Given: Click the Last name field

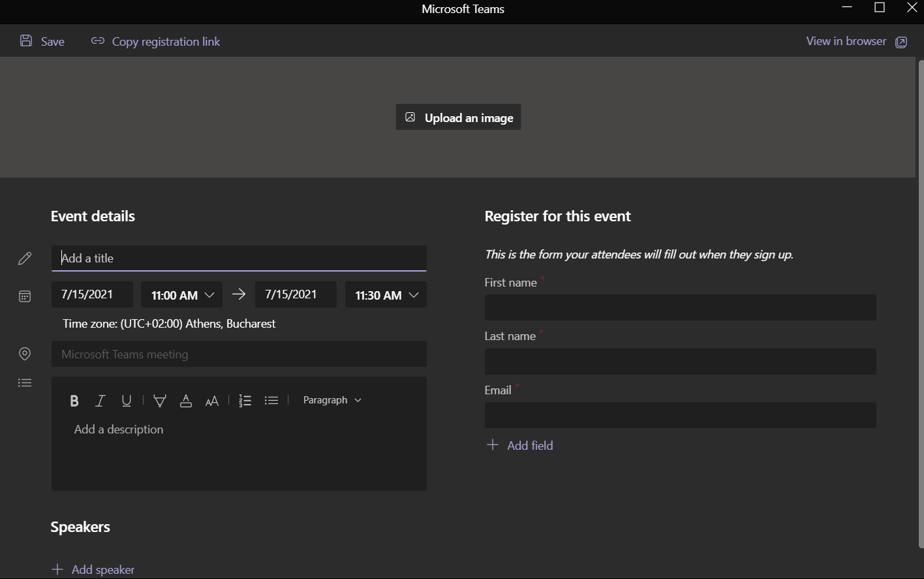Looking at the screenshot, I should point(680,362).
